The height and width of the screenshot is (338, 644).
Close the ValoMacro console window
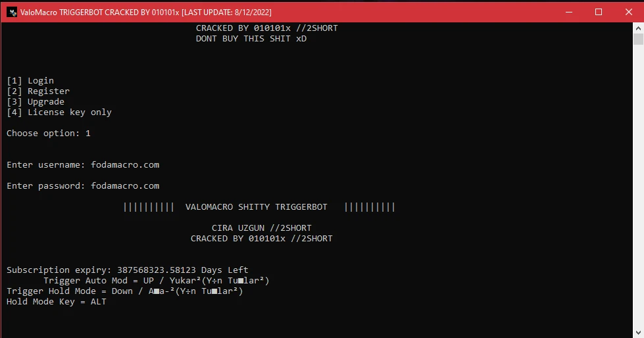[x=628, y=12]
